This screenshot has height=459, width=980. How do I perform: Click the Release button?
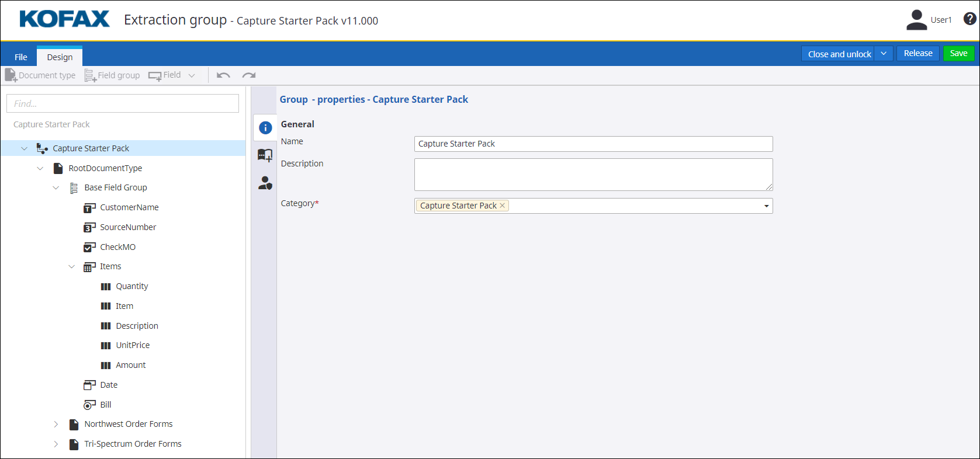[x=917, y=53]
